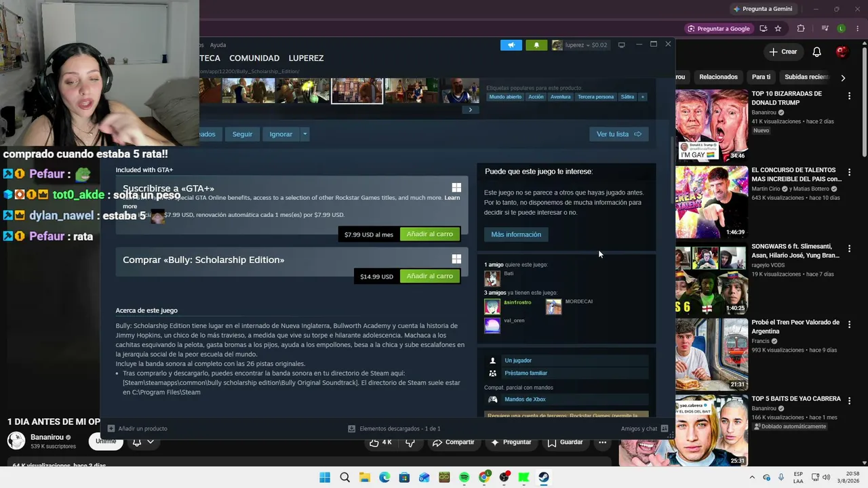Click the Windows platform icon for GTA+
Viewport: 868px width, 488px height.
(456, 188)
